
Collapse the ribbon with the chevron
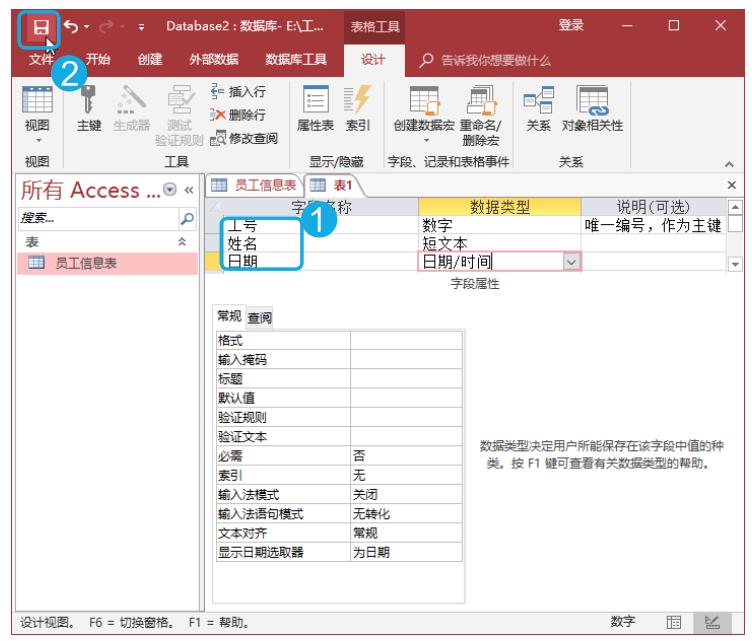point(729,164)
